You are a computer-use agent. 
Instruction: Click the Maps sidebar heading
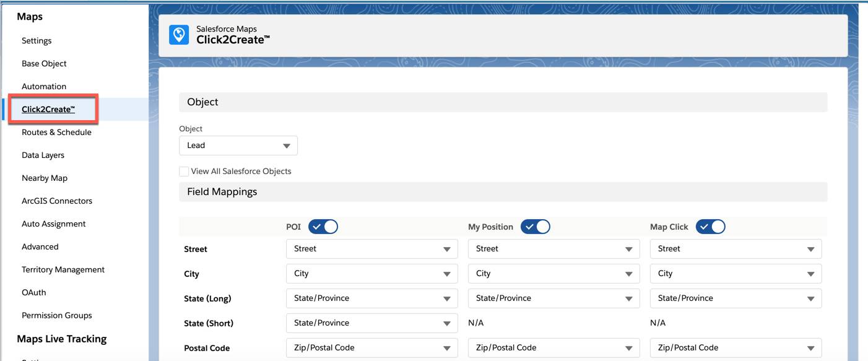click(x=30, y=17)
